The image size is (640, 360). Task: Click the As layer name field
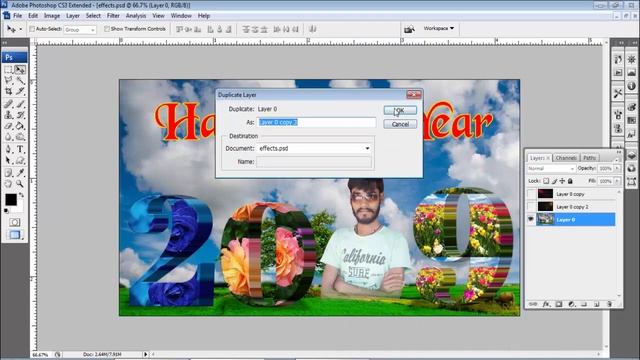[316, 122]
